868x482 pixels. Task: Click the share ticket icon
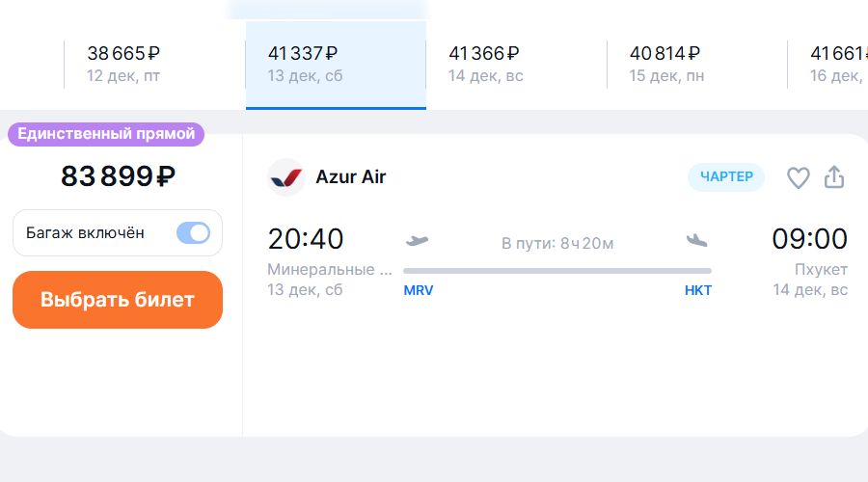click(834, 177)
